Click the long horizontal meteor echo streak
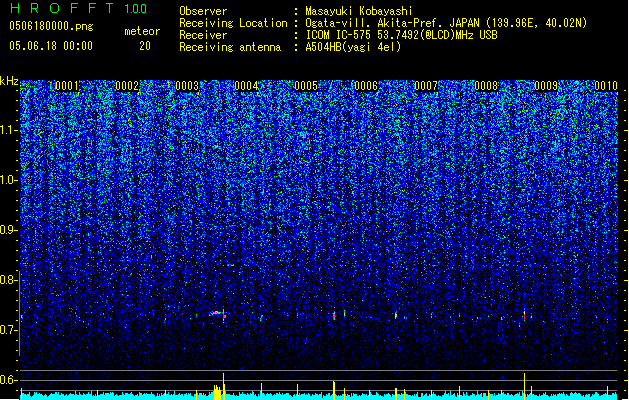 (215, 313)
